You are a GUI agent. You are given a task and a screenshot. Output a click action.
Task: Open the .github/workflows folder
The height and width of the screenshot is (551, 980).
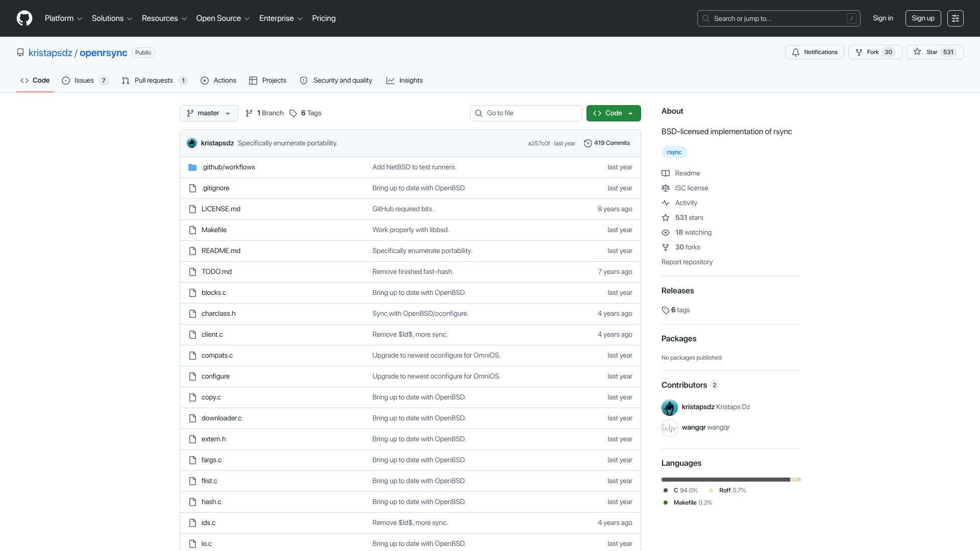(228, 167)
